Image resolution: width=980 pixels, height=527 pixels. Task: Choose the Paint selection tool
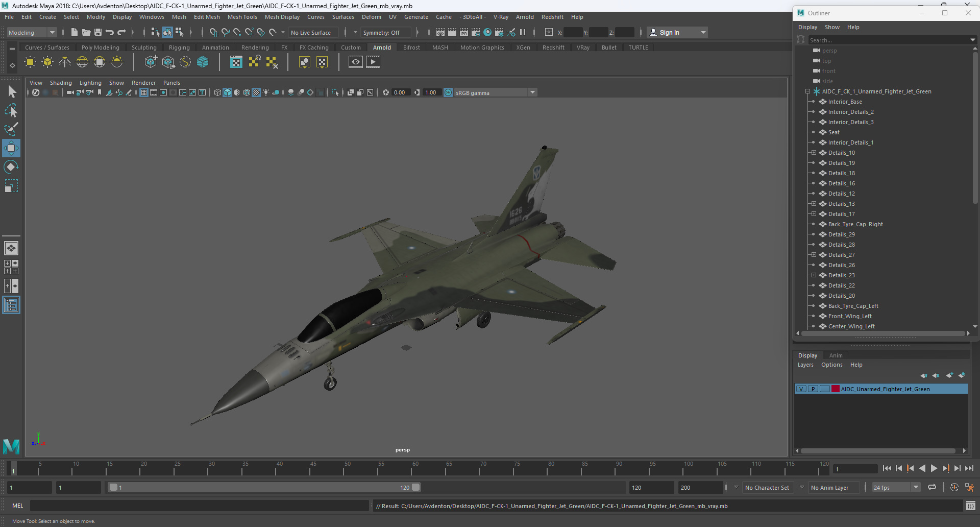point(11,129)
